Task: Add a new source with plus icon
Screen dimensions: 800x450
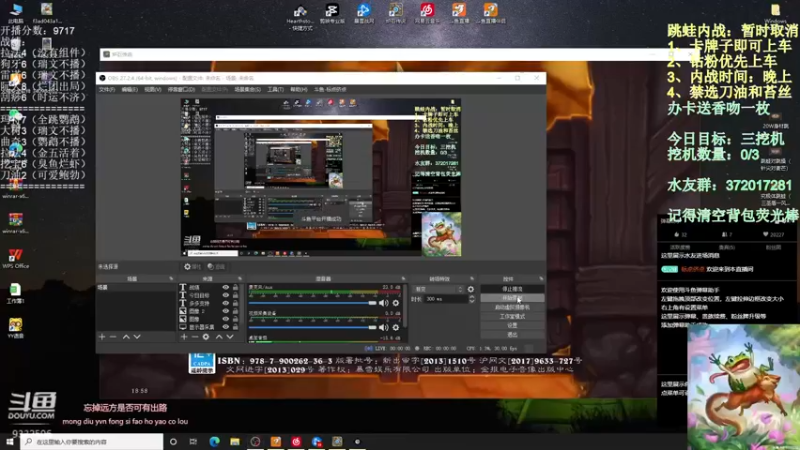Action: click(x=184, y=337)
